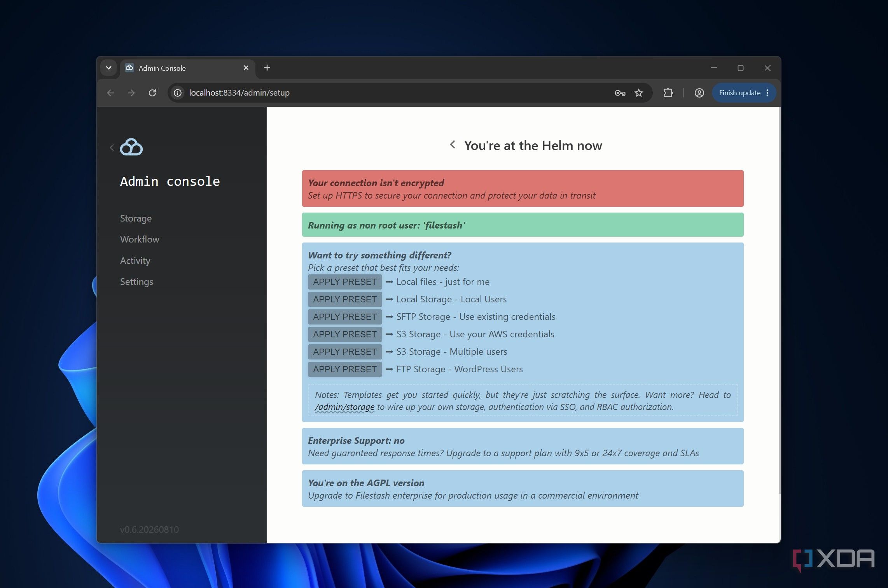Go forward with browser forward arrow
The height and width of the screenshot is (588, 888).
coord(131,93)
